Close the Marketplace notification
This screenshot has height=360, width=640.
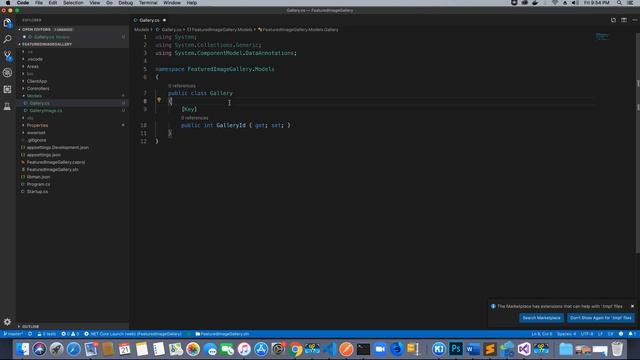point(632,306)
